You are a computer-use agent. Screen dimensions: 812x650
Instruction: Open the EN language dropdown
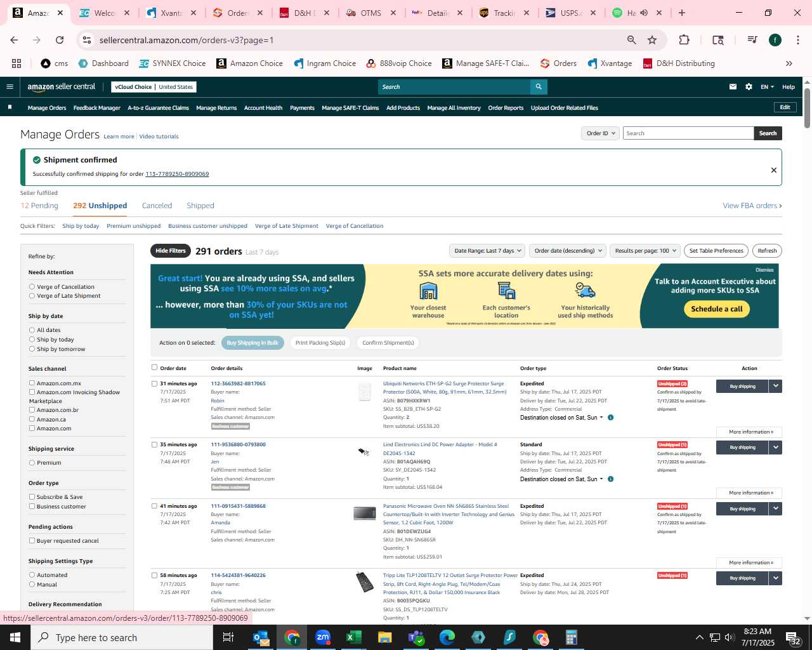tap(767, 87)
